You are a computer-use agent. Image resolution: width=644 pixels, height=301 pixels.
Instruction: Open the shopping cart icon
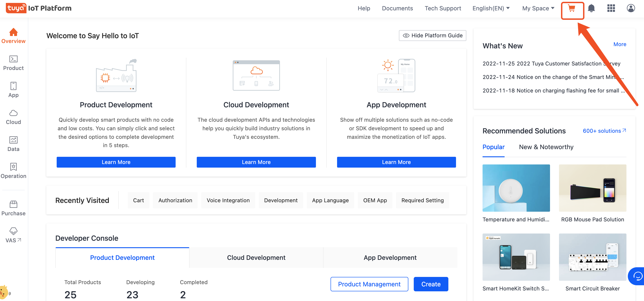point(572,8)
